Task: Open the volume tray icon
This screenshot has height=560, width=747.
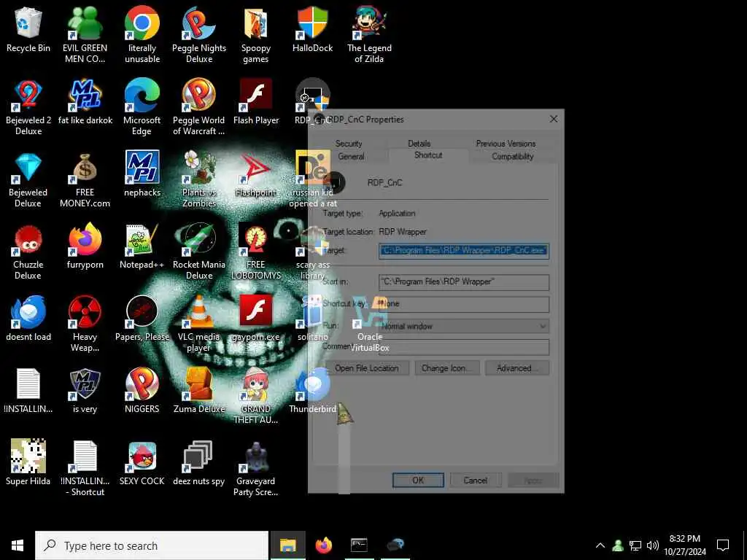Action: click(653, 545)
